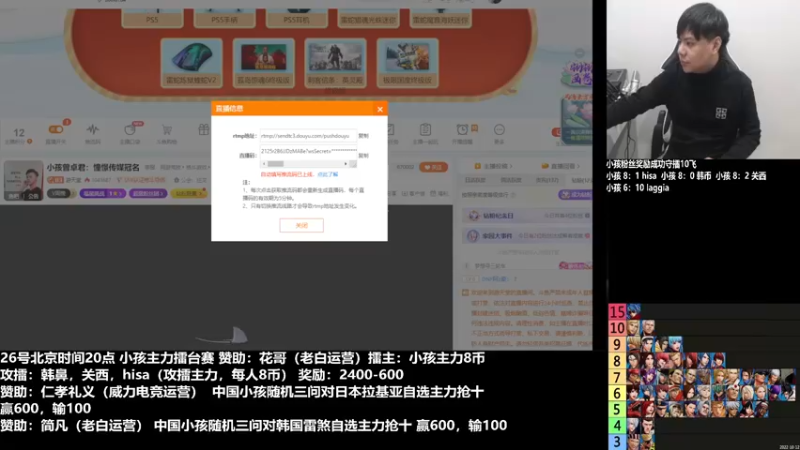Open the more (ellipsis) icon in toolbar
This screenshot has width=800, height=450.
pyautogui.click(x=499, y=130)
